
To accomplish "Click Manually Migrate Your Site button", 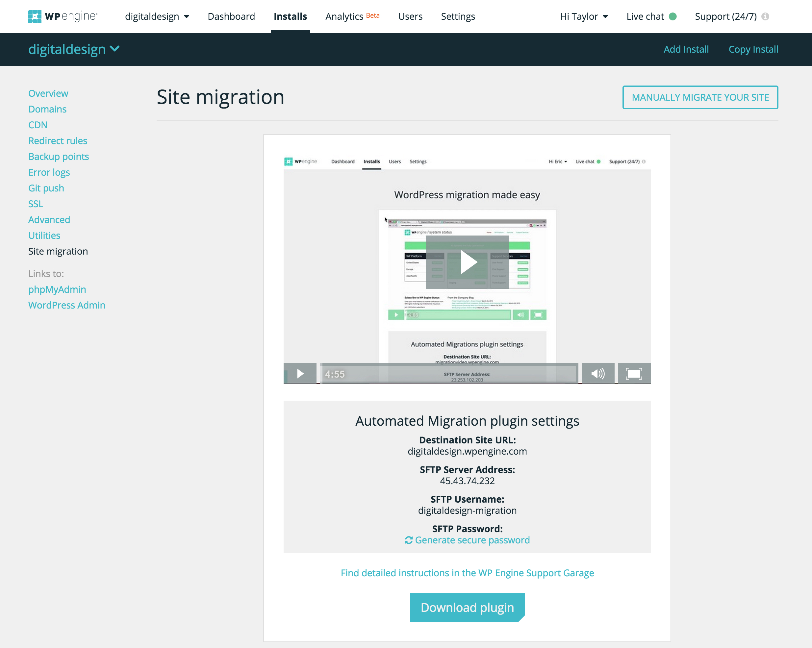I will [700, 97].
